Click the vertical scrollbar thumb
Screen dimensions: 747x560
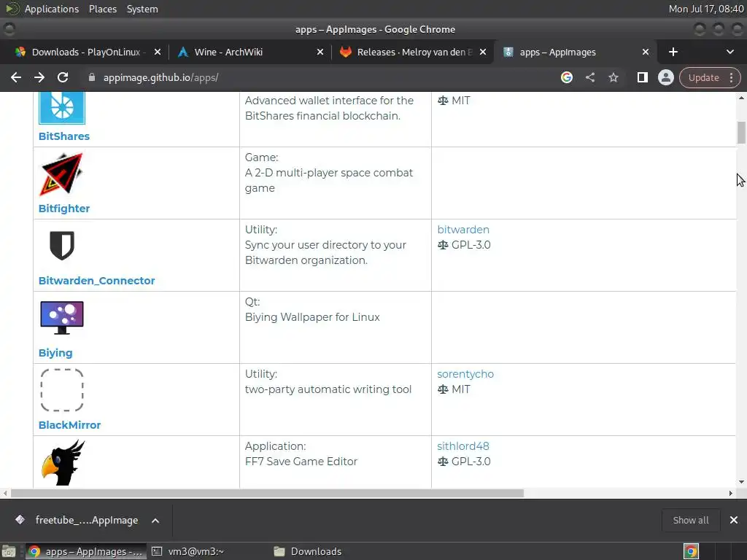[x=741, y=133]
